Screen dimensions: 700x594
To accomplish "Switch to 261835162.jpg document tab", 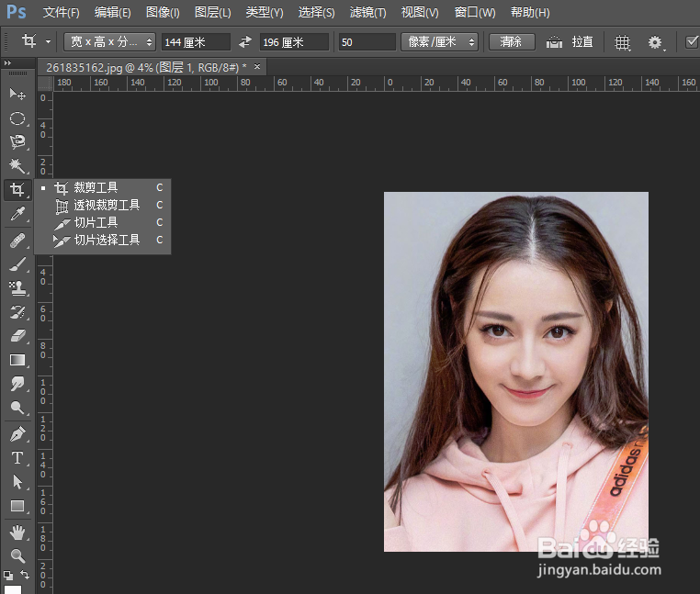I will (x=146, y=67).
